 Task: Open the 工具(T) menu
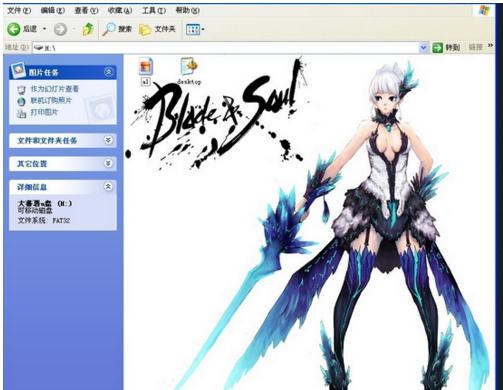point(154,11)
